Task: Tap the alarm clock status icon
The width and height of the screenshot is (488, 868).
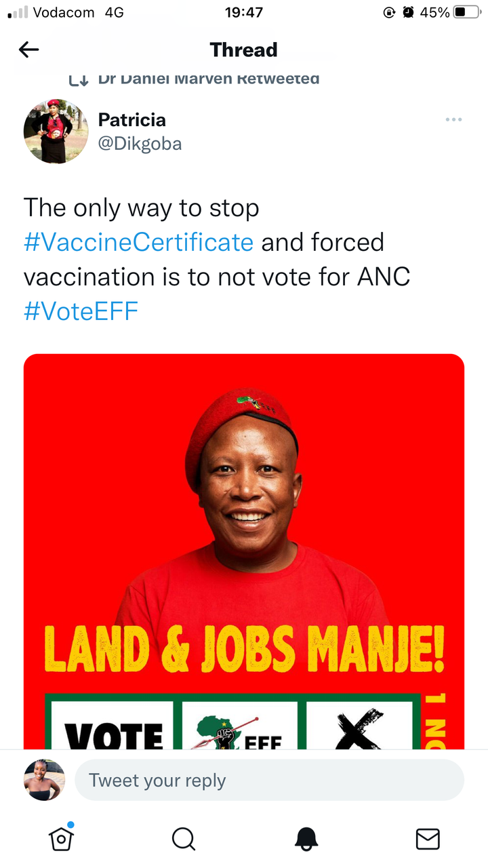Action: (x=408, y=12)
